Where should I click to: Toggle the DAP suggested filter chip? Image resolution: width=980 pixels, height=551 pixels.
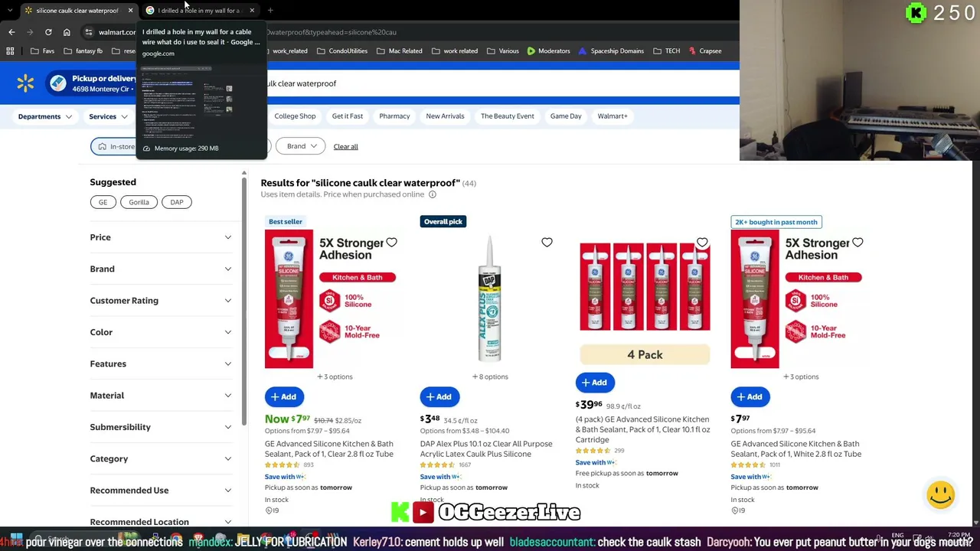[x=177, y=202]
